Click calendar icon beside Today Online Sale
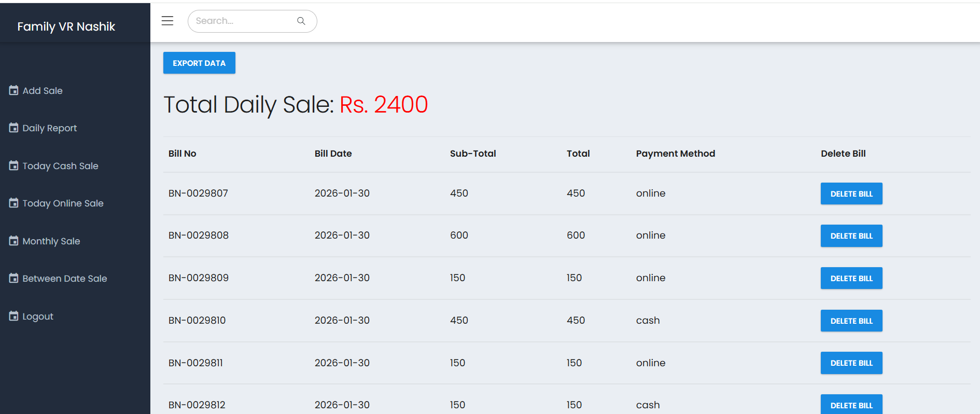Viewport: 980px width, 414px height. pos(14,203)
